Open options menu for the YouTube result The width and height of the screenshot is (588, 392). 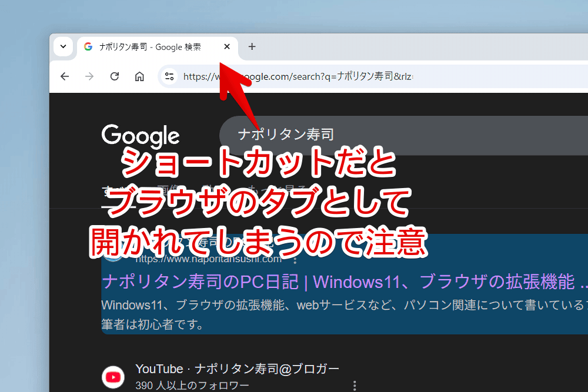(355, 386)
